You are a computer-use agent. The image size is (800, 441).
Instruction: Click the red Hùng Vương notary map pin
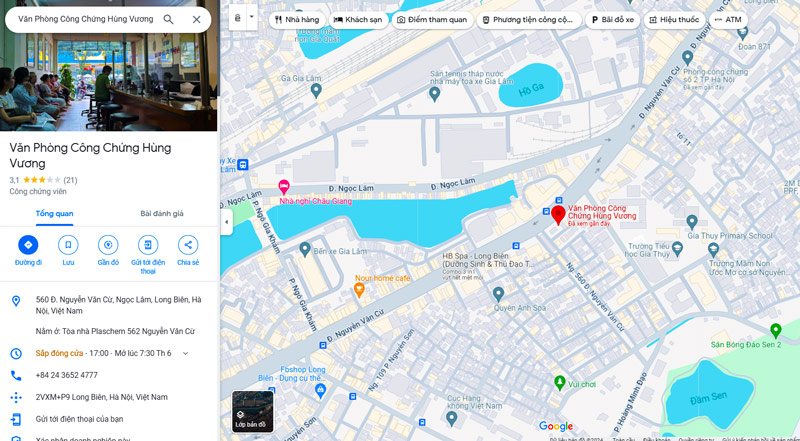tap(558, 214)
